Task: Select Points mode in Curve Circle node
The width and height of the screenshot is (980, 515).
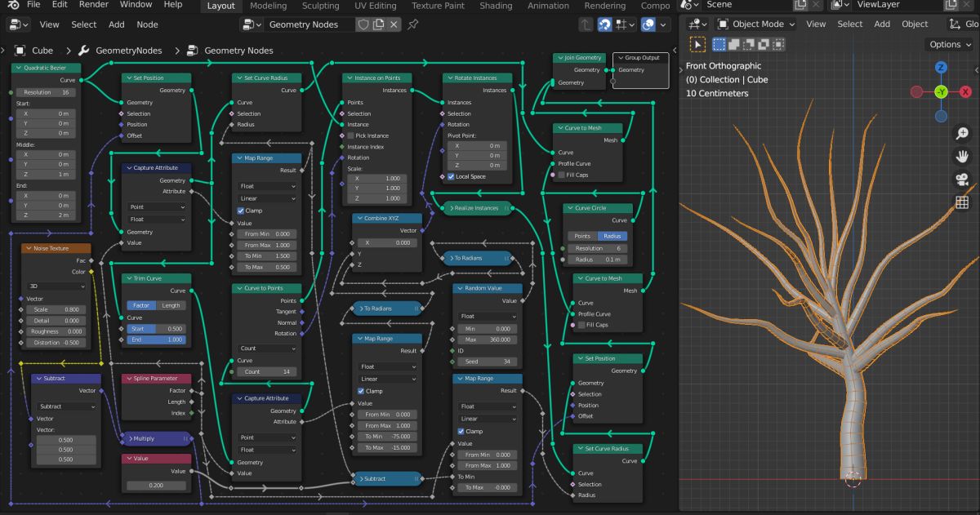Action: pos(582,236)
